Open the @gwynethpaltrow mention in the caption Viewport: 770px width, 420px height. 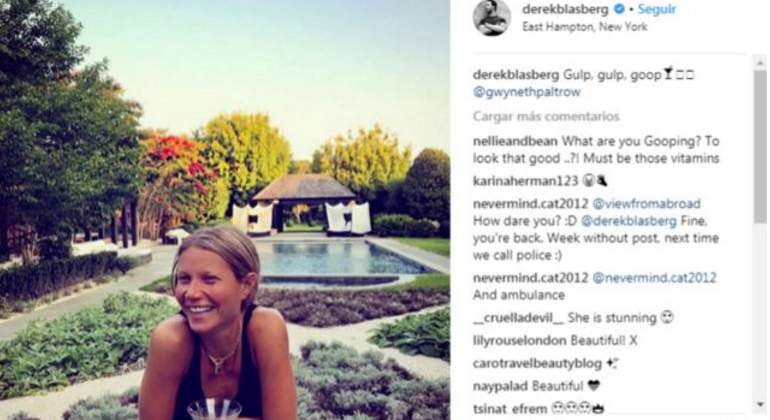click(x=526, y=92)
